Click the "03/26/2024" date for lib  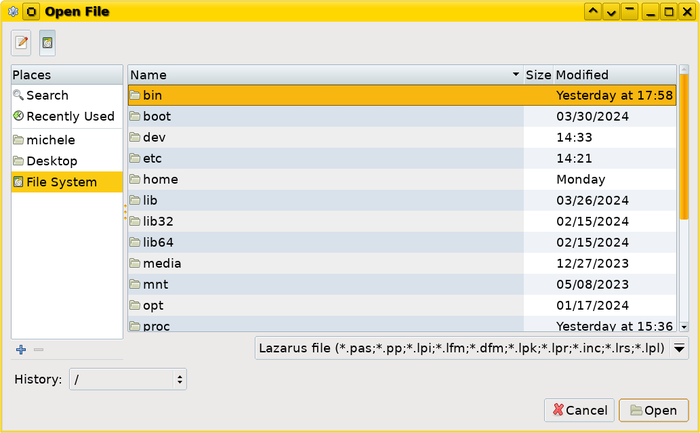[592, 200]
